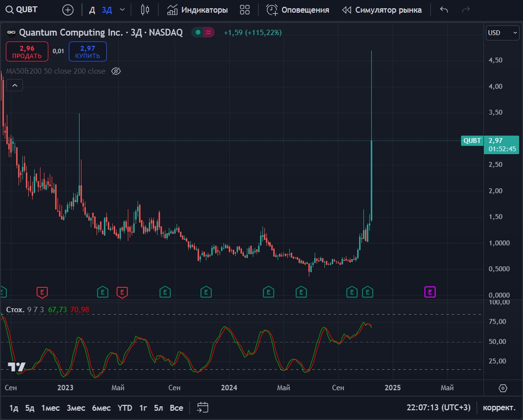Select the Все time range
523x420 pixels.
(177, 408)
